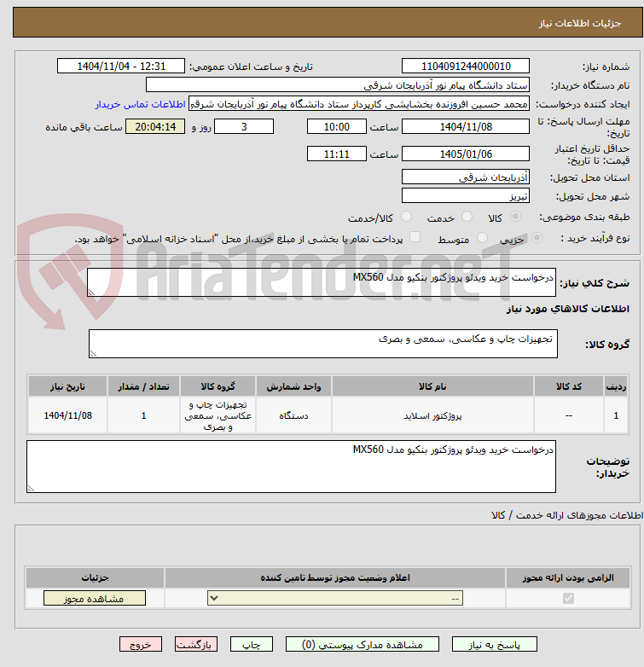Toggle the الزامی بودن ارائه مجوز checkbox
Viewport: 644px width, 667px height.
pos(568,599)
